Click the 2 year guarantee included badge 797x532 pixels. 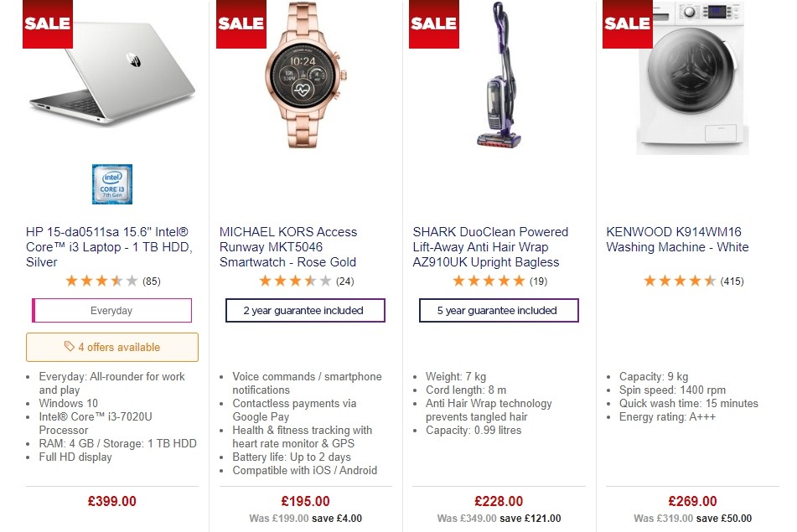305,310
